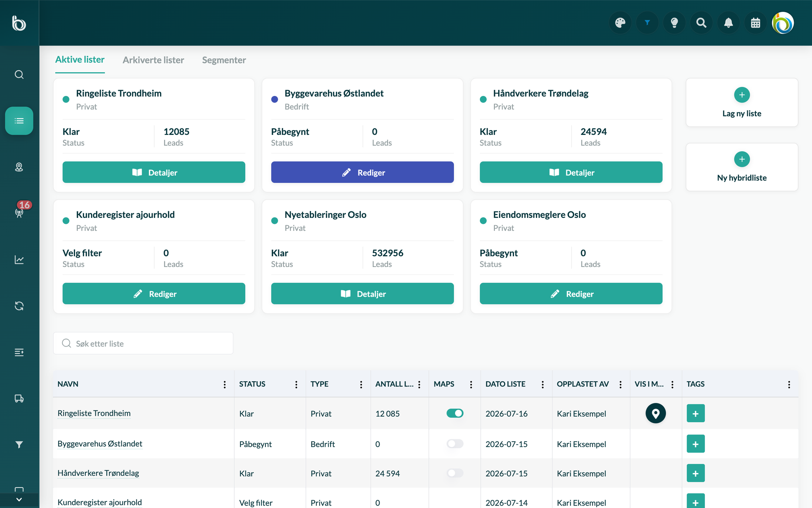Expand the sidebar's bottom chevron

19,499
